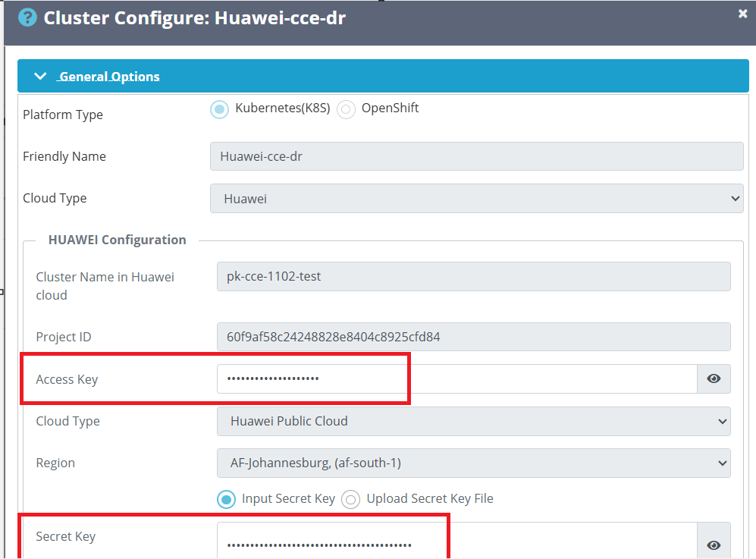Choose Upload Secret Key File option
This screenshot has height=559, width=756.
point(350,499)
